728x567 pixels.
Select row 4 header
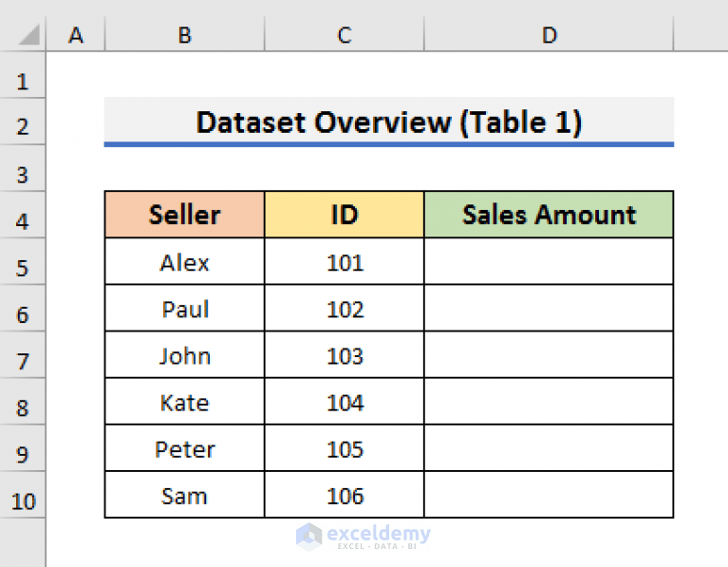23,215
